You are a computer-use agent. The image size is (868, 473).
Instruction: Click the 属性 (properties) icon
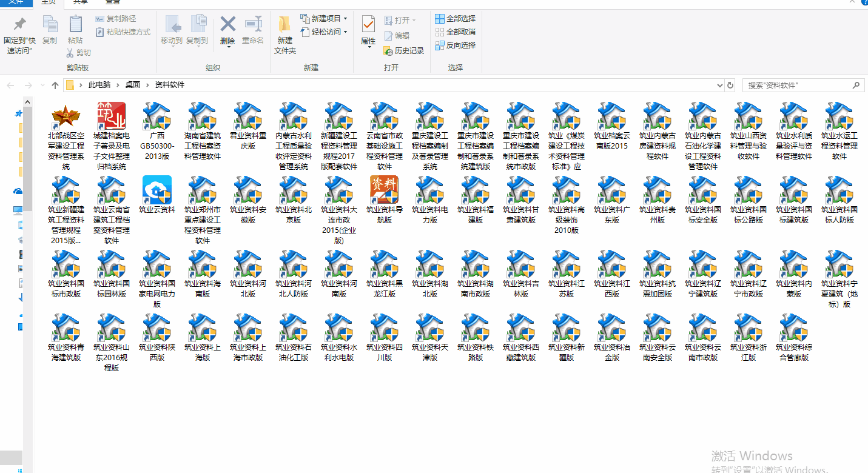tap(368, 25)
